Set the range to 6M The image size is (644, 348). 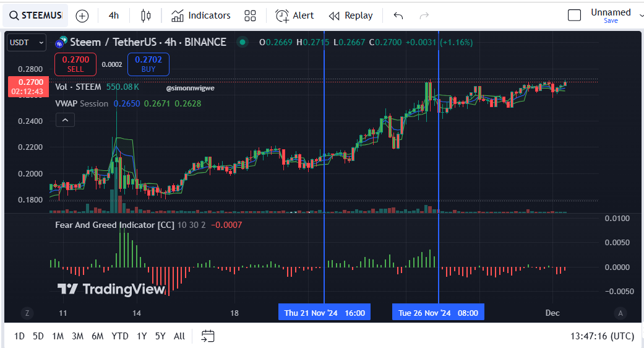coord(97,336)
